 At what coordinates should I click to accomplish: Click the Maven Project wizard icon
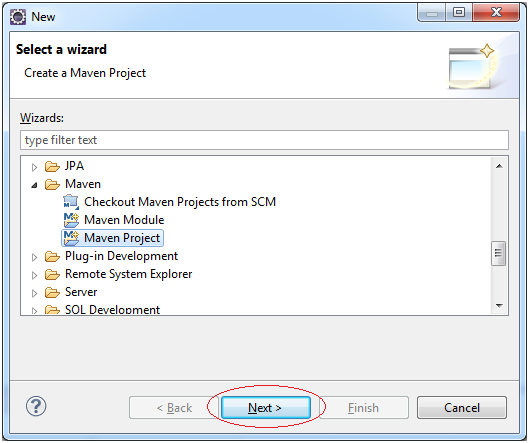pyautogui.click(x=71, y=238)
